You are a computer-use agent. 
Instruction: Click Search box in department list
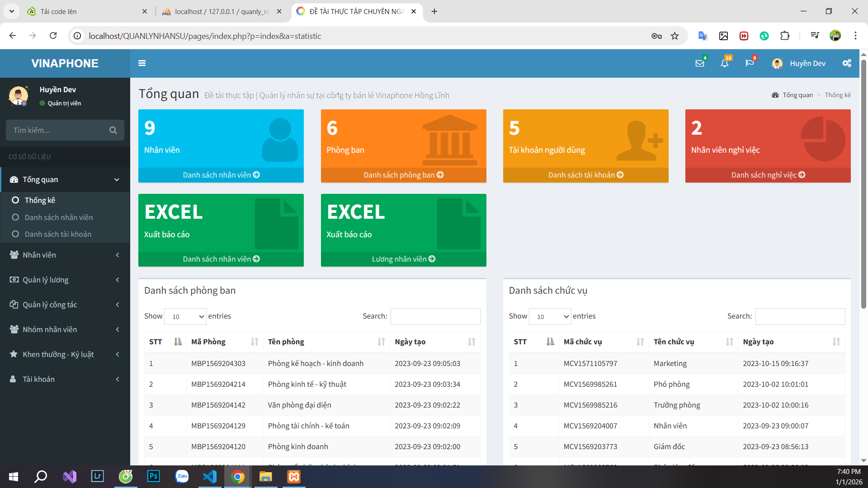coord(435,316)
